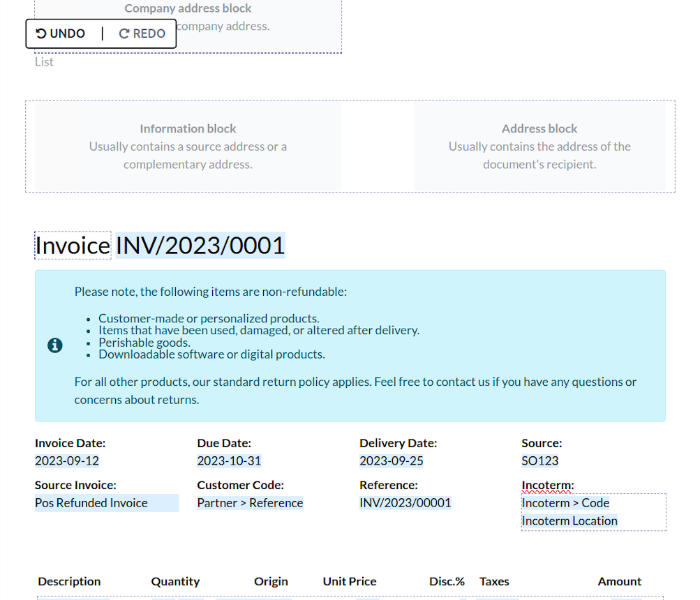Select the info icon in the blue notice
The height and width of the screenshot is (600, 700).
[54, 345]
